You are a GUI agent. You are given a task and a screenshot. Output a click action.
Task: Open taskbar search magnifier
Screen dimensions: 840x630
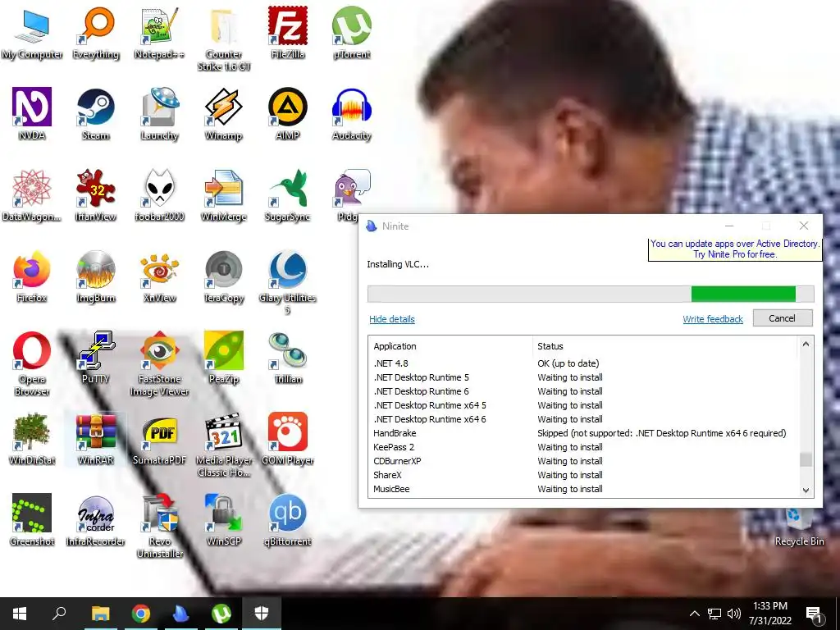(59, 614)
